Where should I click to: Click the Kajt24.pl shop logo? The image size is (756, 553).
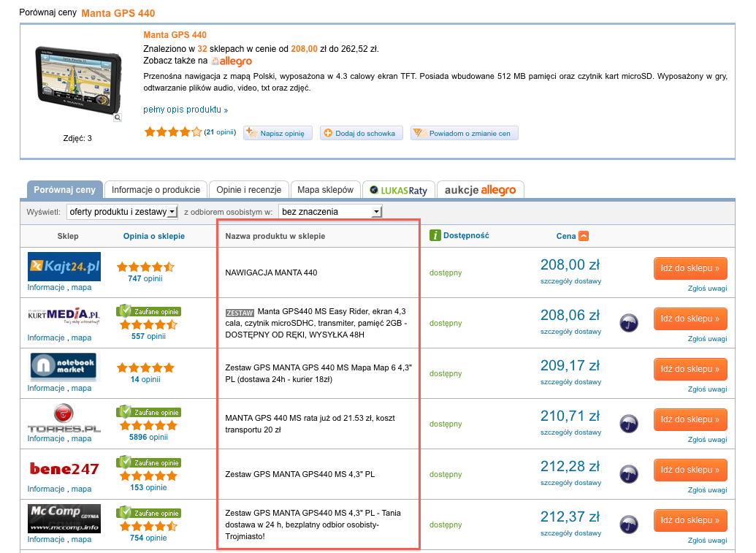click(x=64, y=267)
